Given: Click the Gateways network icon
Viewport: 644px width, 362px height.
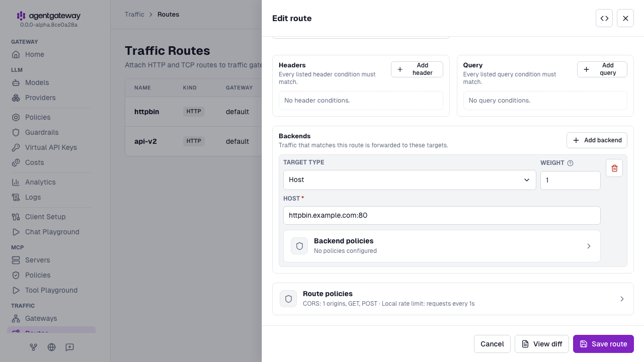Looking at the screenshot, I should (16, 318).
